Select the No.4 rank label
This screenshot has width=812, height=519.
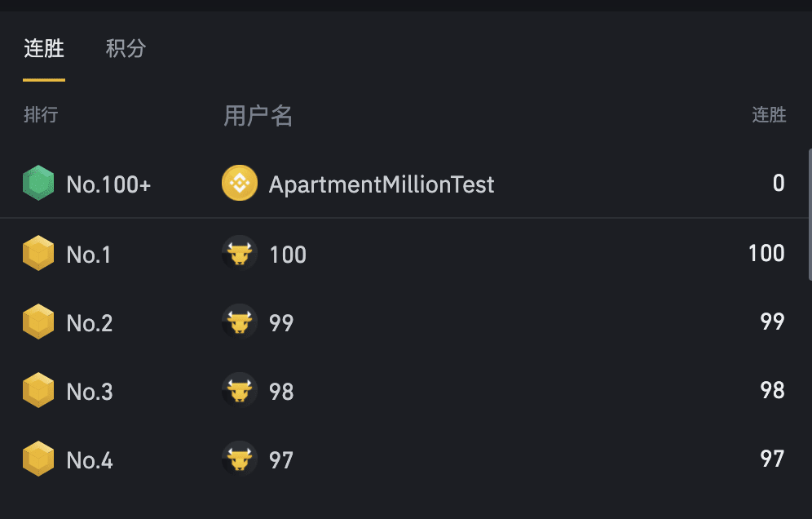[x=90, y=460]
